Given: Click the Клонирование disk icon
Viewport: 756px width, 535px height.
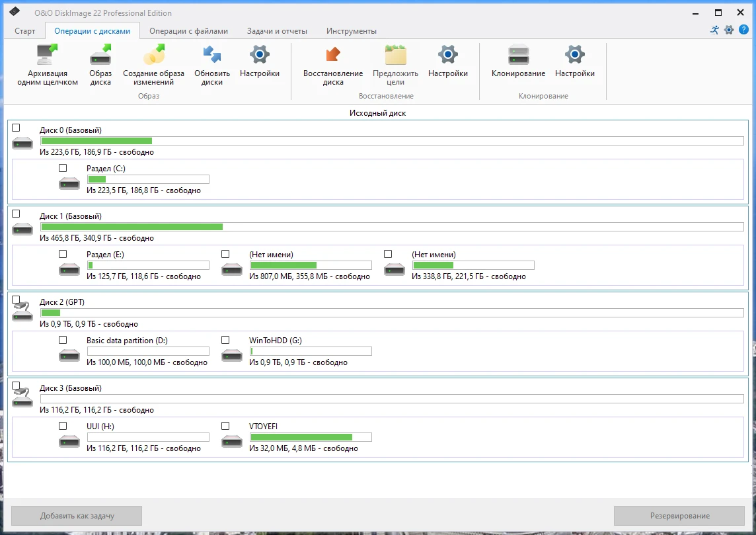Looking at the screenshot, I should pos(518,56).
